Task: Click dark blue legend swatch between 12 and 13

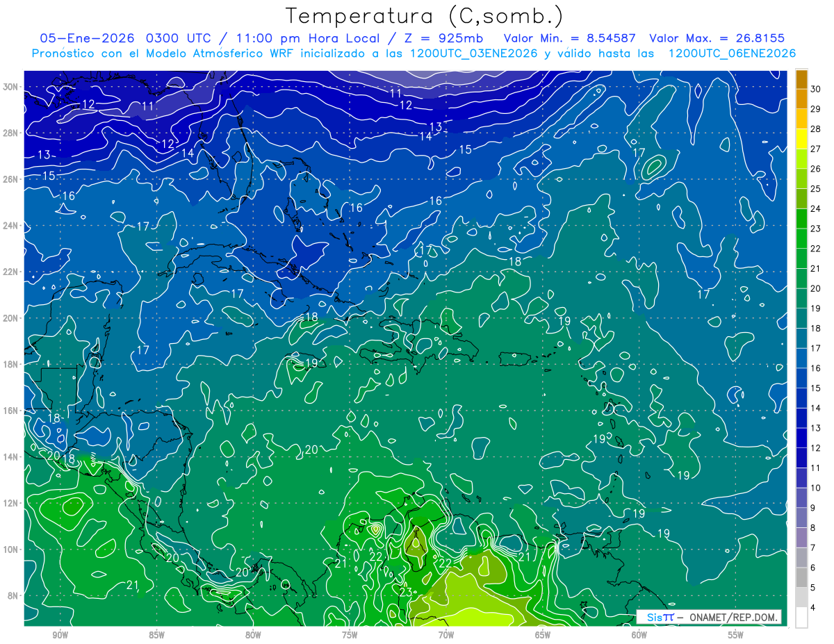Action: tap(801, 438)
